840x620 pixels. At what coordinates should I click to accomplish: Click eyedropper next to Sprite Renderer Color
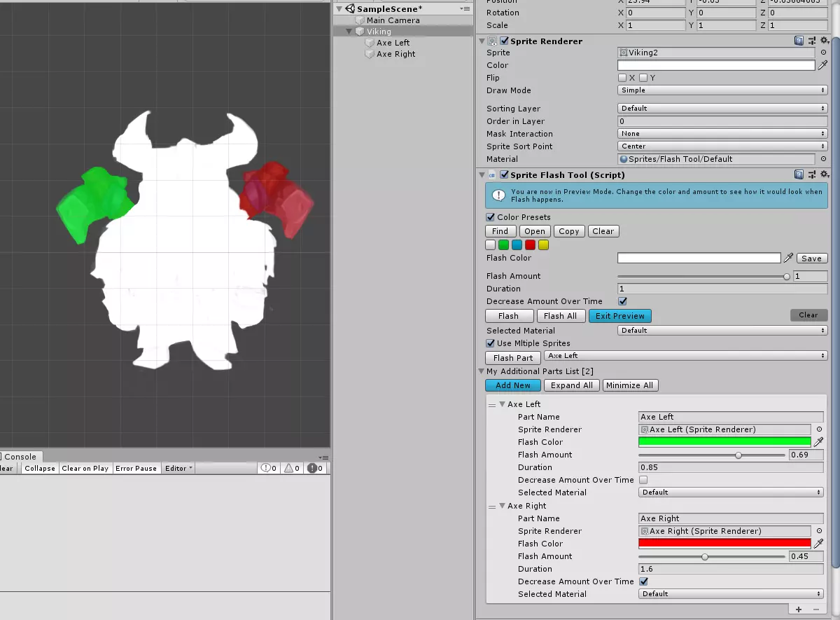(823, 65)
